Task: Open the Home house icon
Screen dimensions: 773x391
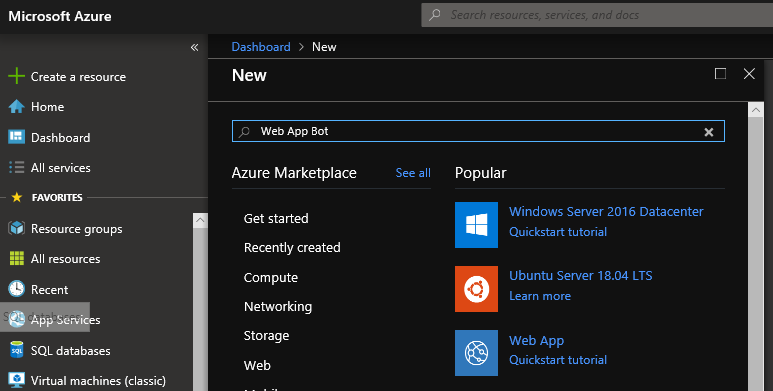Action: point(16,107)
